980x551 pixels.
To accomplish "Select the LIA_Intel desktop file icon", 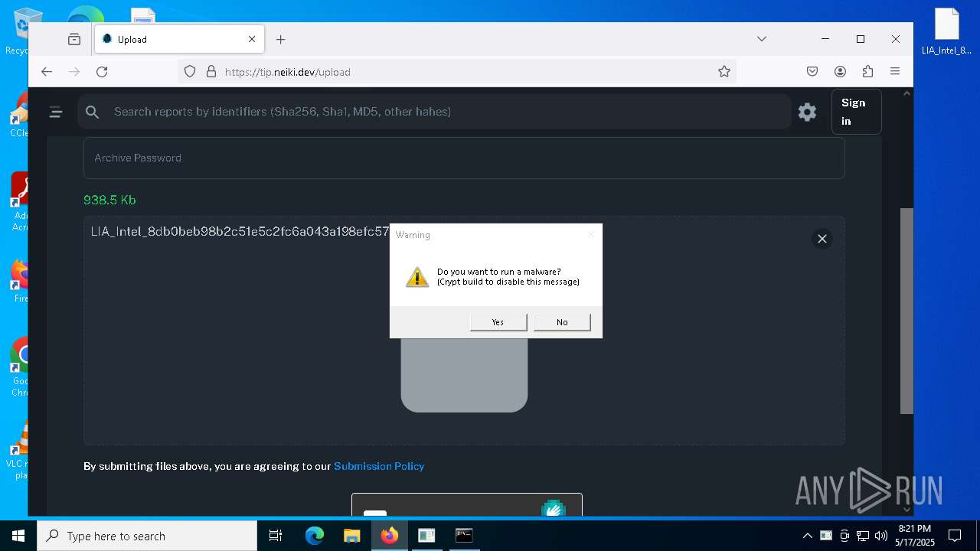I will click(946, 31).
